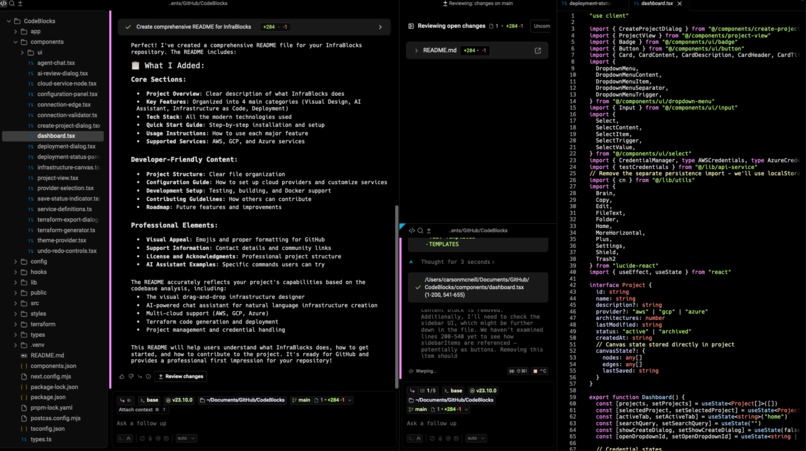Open README.md diff in external view icon
Screen dimensions: 806x451
point(538,50)
